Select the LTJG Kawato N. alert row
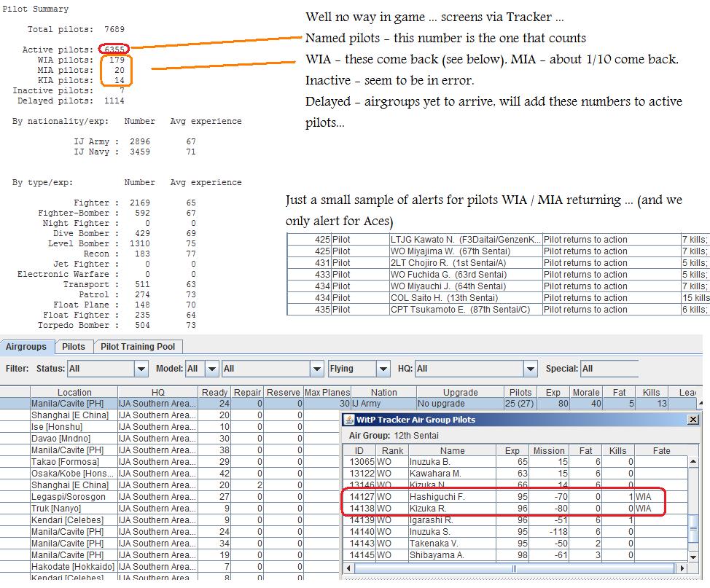 [498, 240]
